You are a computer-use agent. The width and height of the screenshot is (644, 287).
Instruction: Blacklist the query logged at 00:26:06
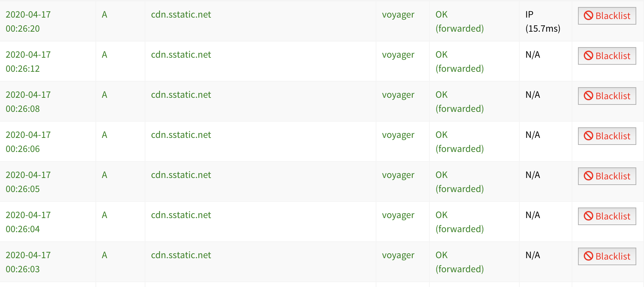[607, 136]
